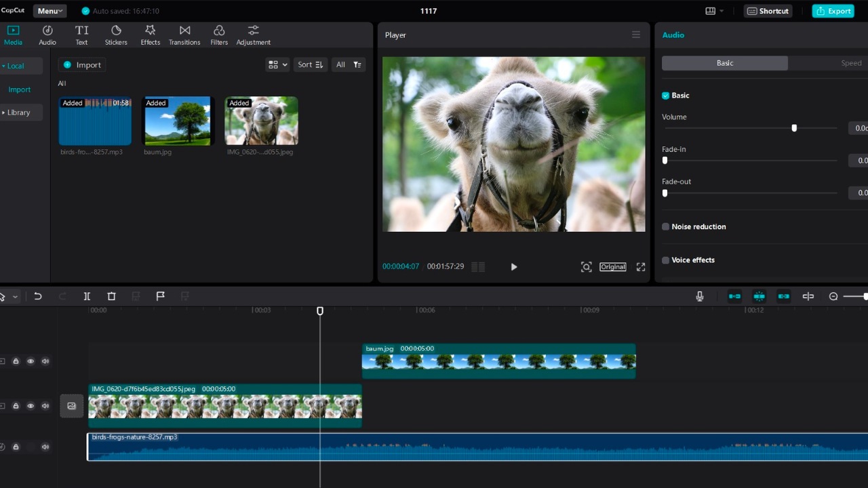Mute the birds-frogs audio track
The image size is (868, 488).
tap(45, 447)
